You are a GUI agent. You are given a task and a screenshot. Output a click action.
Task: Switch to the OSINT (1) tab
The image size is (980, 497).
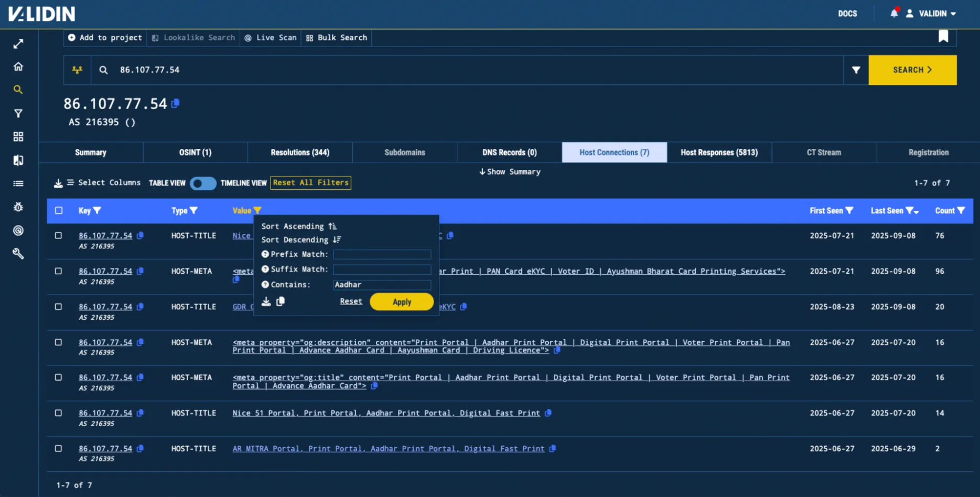coord(196,153)
